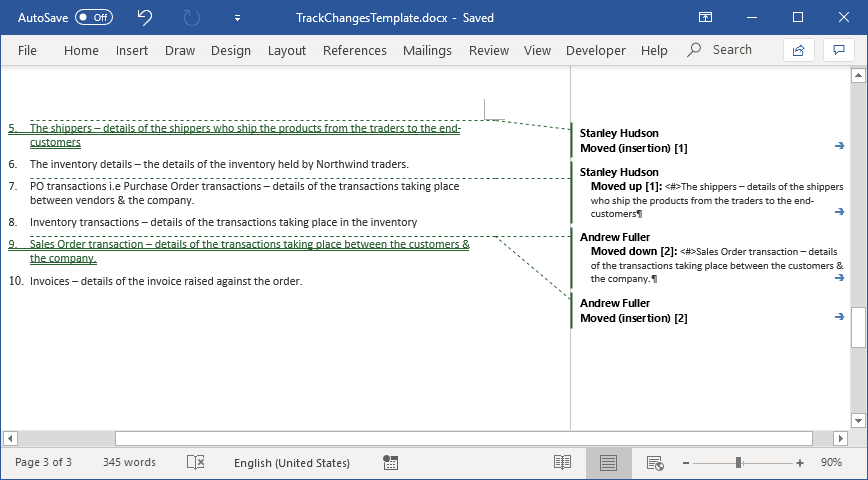This screenshot has height=480, width=868.
Task: Click the Share icon button
Action: pyautogui.click(x=798, y=50)
